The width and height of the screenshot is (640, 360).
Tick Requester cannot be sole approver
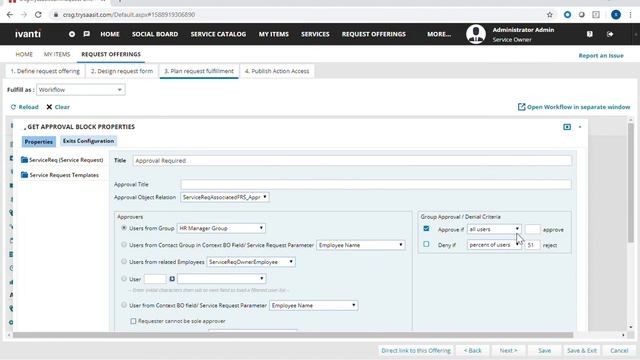pos(133,321)
